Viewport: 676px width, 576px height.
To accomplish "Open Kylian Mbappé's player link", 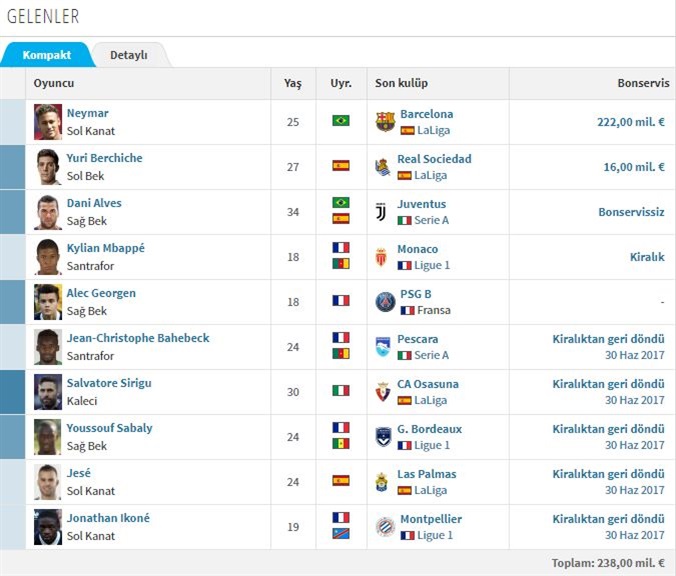I will pyautogui.click(x=105, y=248).
